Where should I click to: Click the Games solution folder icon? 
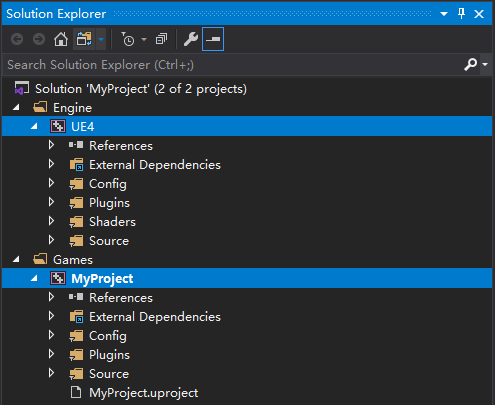click(x=40, y=259)
